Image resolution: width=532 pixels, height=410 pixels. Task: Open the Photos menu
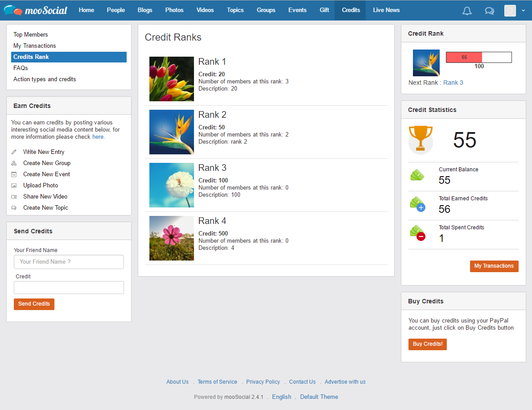pos(174,10)
